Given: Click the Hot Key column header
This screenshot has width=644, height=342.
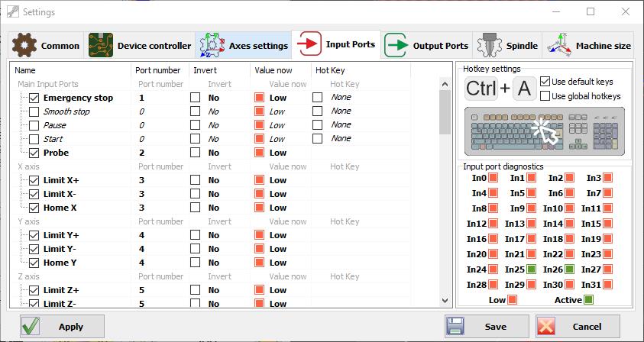Looking at the screenshot, I should click(361, 70).
